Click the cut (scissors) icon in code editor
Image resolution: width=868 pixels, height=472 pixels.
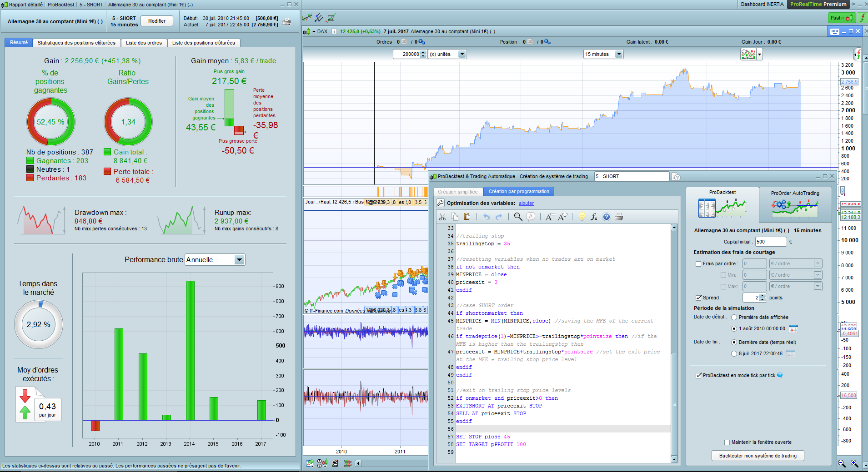click(x=442, y=217)
